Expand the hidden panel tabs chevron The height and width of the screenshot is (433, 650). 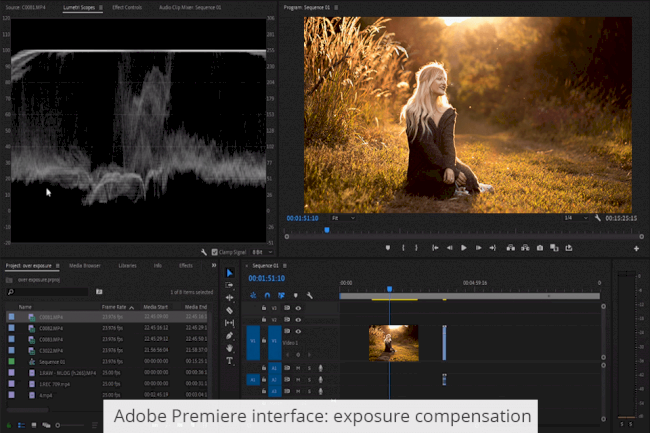pyautogui.click(x=214, y=265)
